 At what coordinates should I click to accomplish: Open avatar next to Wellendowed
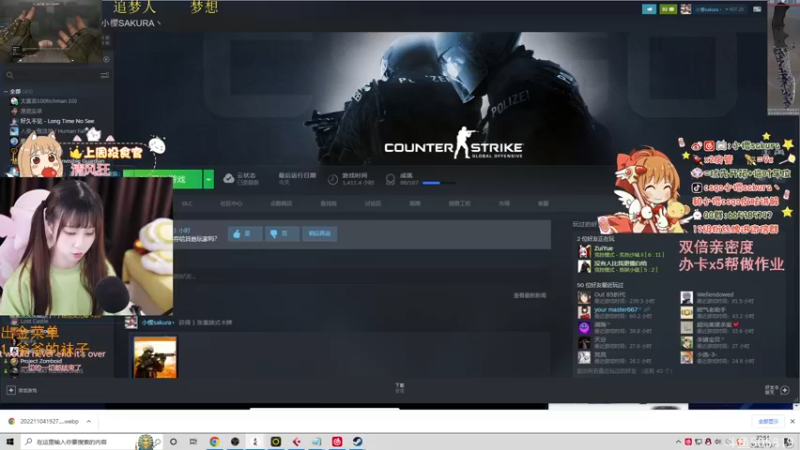coord(687,297)
